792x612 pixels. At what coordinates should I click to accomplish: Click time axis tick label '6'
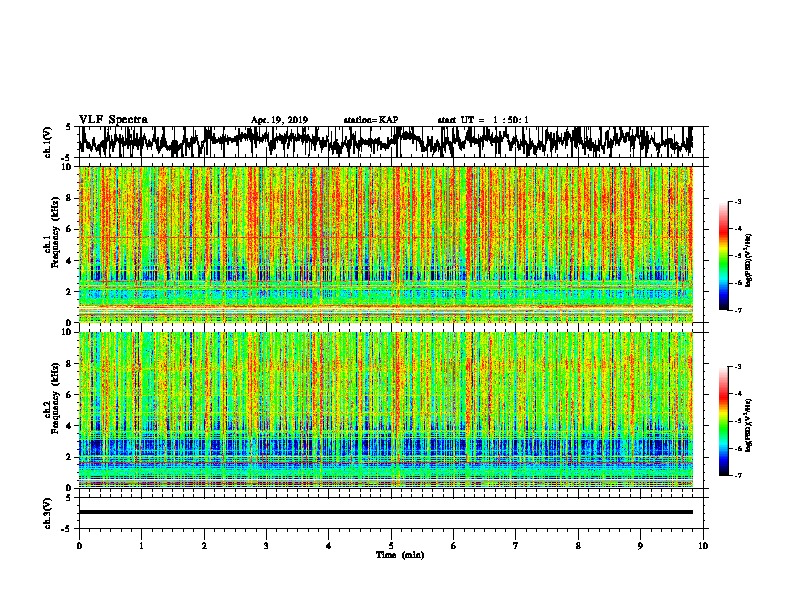coord(454,546)
